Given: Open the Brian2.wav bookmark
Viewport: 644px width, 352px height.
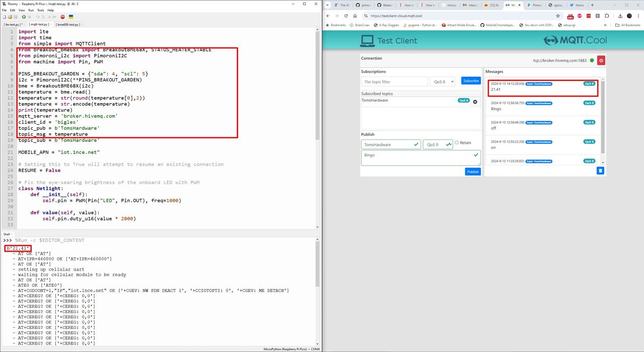Looking at the screenshot, I should coord(361,25).
